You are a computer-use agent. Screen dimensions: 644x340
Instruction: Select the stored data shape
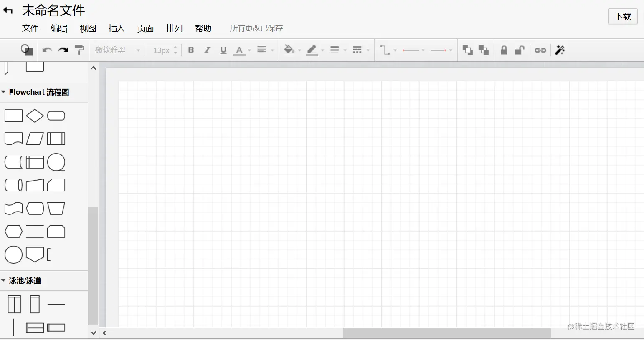(13, 162)
